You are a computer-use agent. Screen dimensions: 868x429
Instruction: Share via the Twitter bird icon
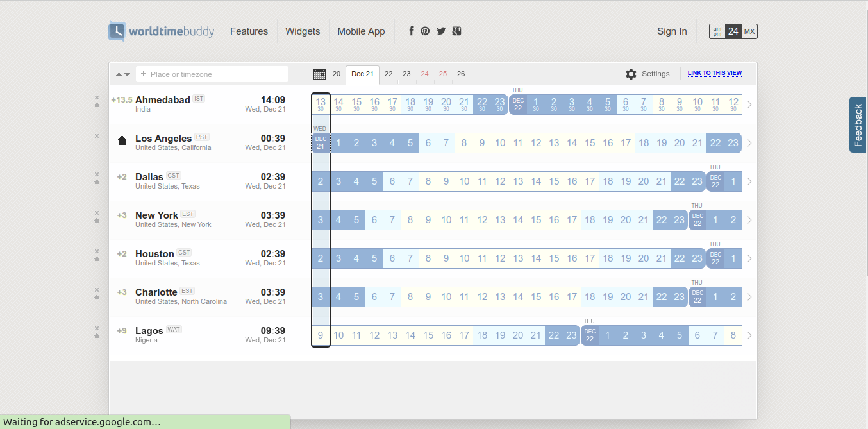tap(441, 31)
